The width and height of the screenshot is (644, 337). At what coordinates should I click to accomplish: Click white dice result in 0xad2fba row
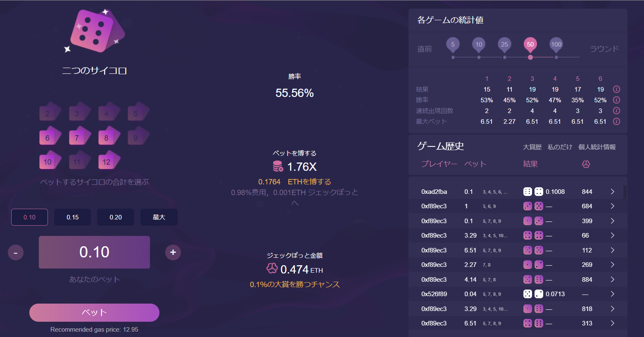click(x=533, y=191)
